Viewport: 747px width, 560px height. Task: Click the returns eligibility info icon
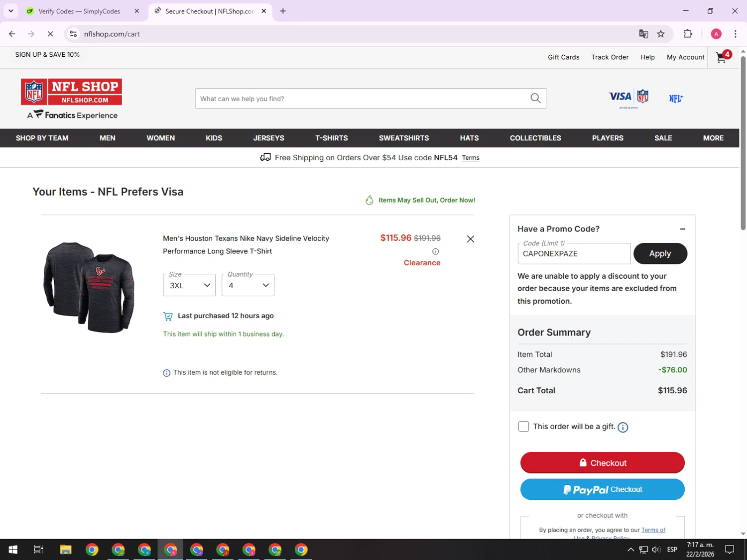click(x=166, y=373)
